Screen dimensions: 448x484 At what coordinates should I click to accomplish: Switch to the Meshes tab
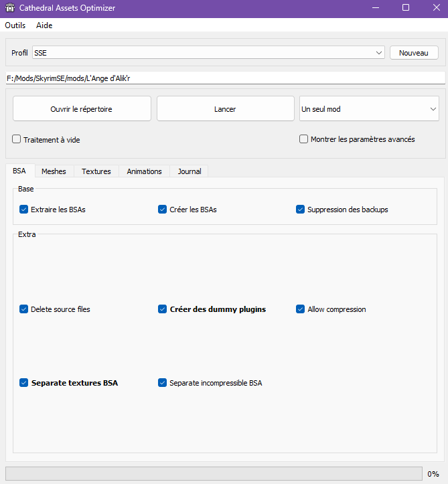(x=54, y=171)
